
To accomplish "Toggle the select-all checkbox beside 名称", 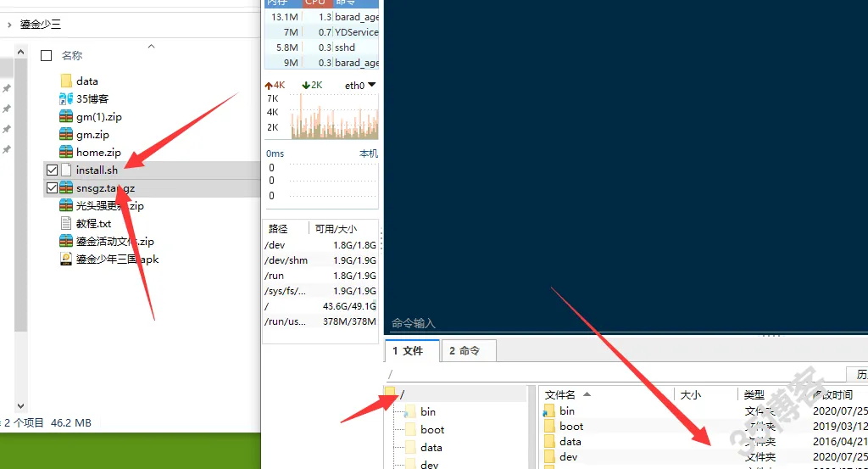I will (47, 55).
